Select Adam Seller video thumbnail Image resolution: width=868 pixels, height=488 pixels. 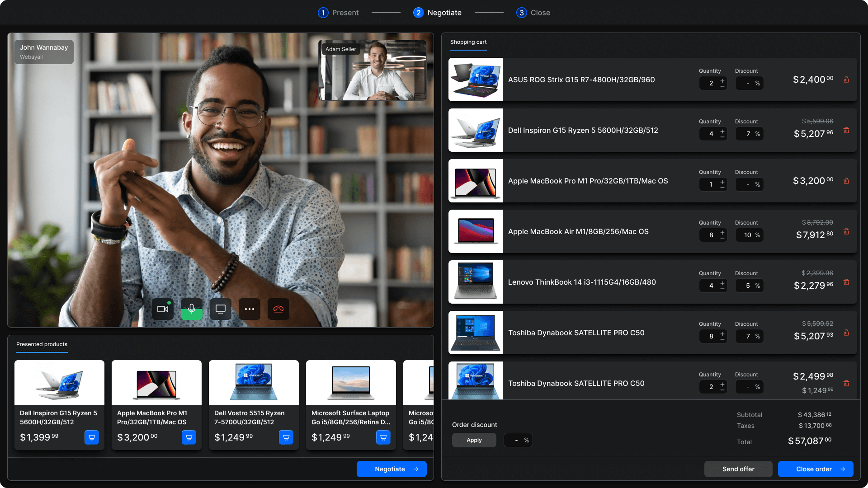pyautogui.click(x=373, y=70)
